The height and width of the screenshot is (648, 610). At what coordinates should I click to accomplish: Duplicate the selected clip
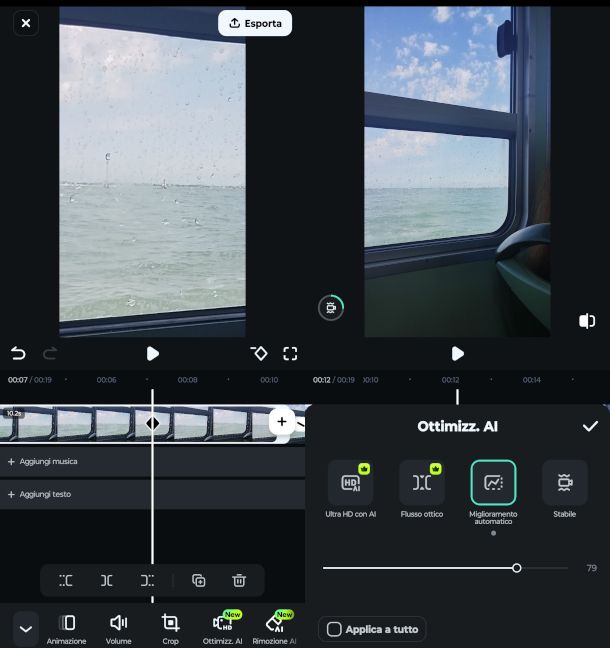(x=199, y=581)
